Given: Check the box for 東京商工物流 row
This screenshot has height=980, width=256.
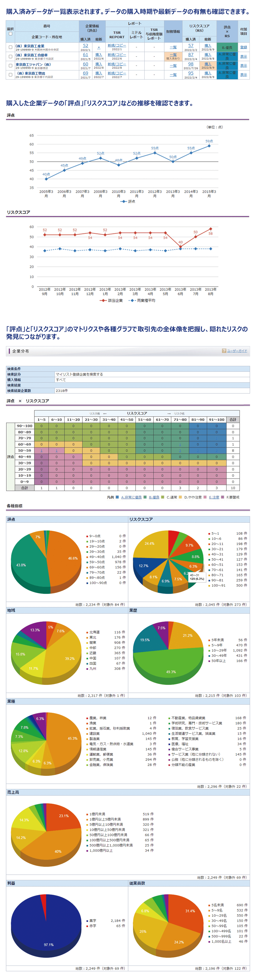Looking at the screenshot, I should [10, 75].
